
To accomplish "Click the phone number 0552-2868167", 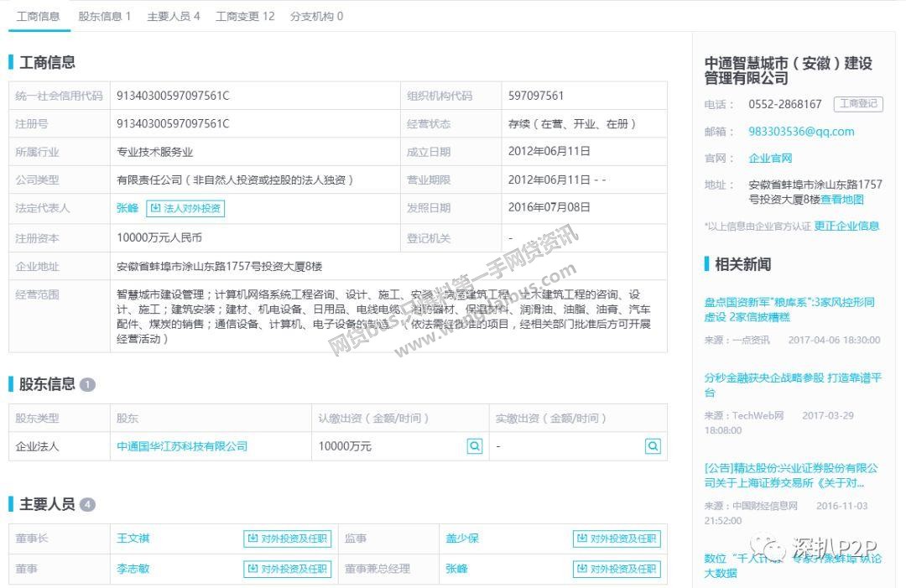I will click(784, 104).
